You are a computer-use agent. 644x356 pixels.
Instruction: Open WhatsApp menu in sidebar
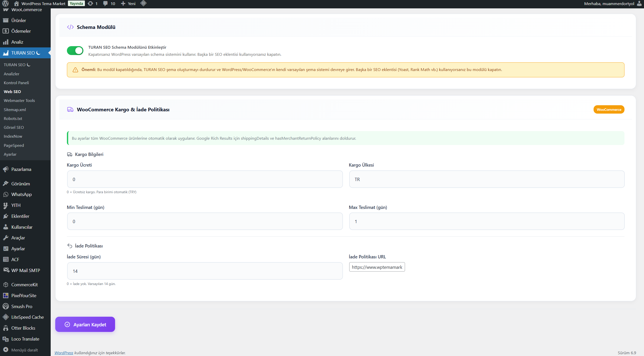(22, 194)
